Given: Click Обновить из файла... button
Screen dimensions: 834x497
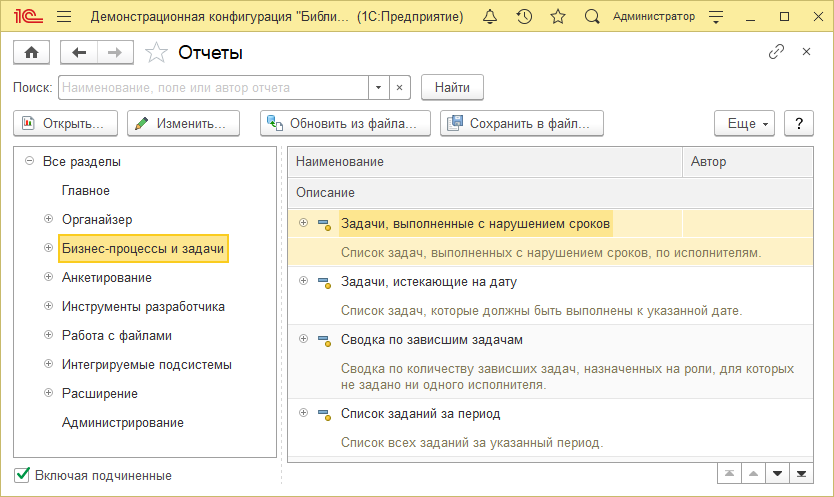Looking at the screenshot, I should coord(345,123).
